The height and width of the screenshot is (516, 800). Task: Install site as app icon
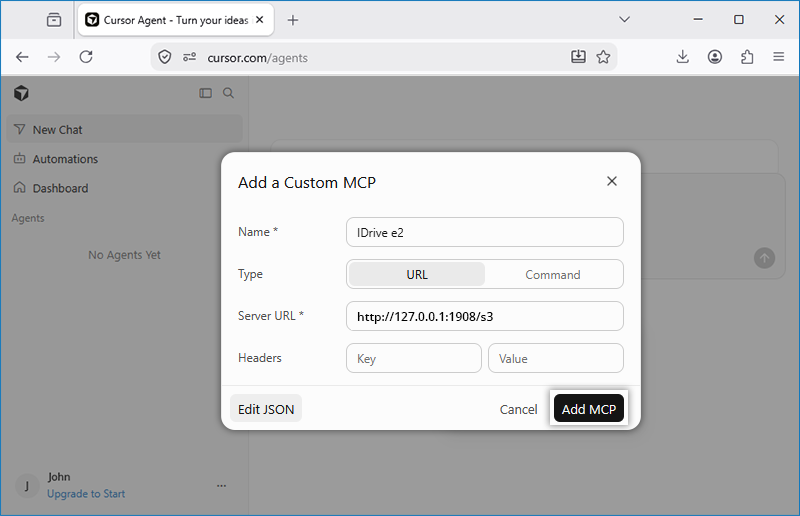coord(578,57)
